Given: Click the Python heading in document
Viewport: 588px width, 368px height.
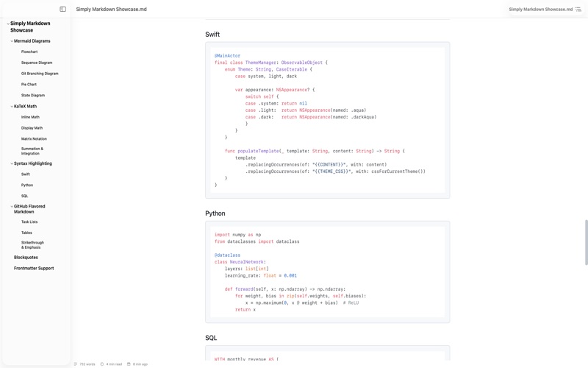Looking at the screenshot, I should click(215, 213).
